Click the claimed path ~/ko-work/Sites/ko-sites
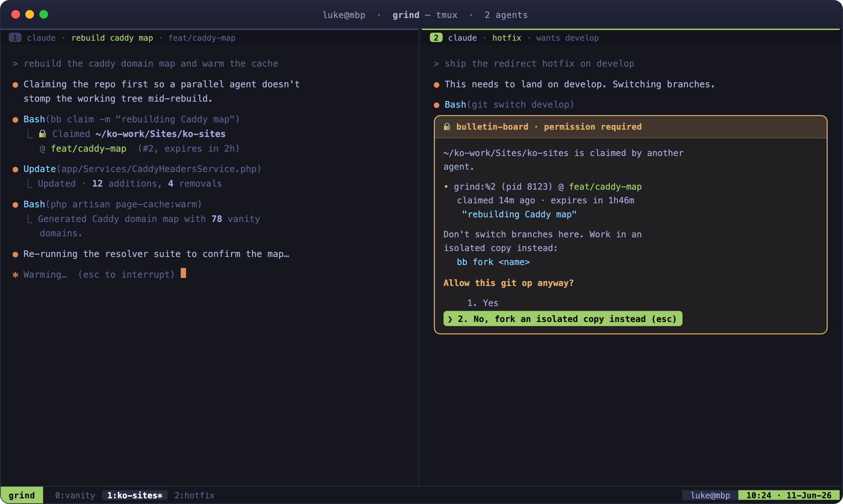The height and width of the screenshot is (504, 843). (x=160, y=134)
